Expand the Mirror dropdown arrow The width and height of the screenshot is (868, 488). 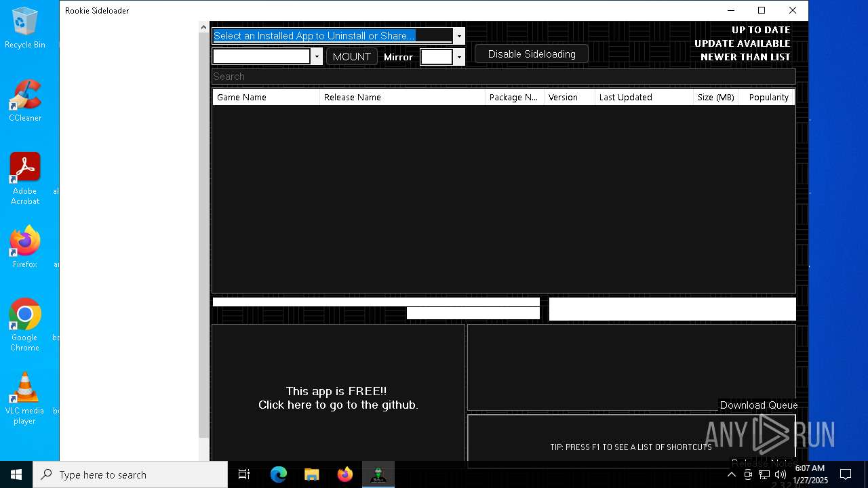[x=459, y=57]
